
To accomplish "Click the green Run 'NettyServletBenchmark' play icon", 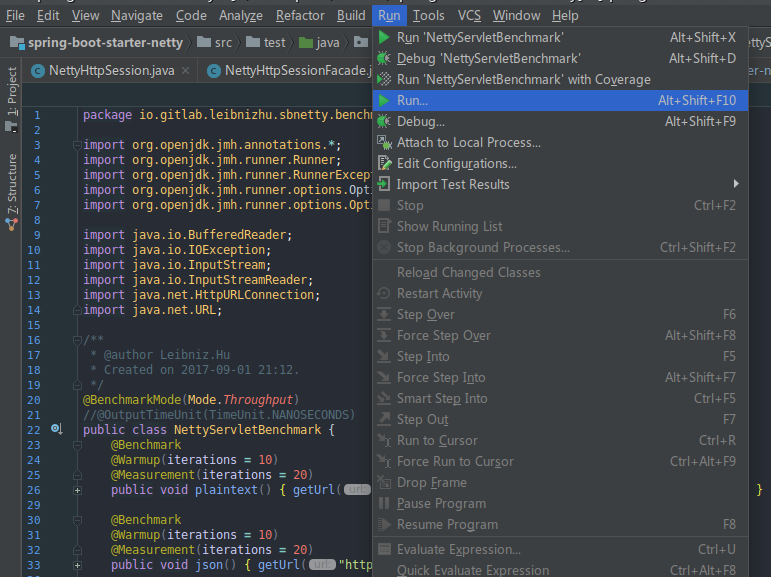I will 384,37.
